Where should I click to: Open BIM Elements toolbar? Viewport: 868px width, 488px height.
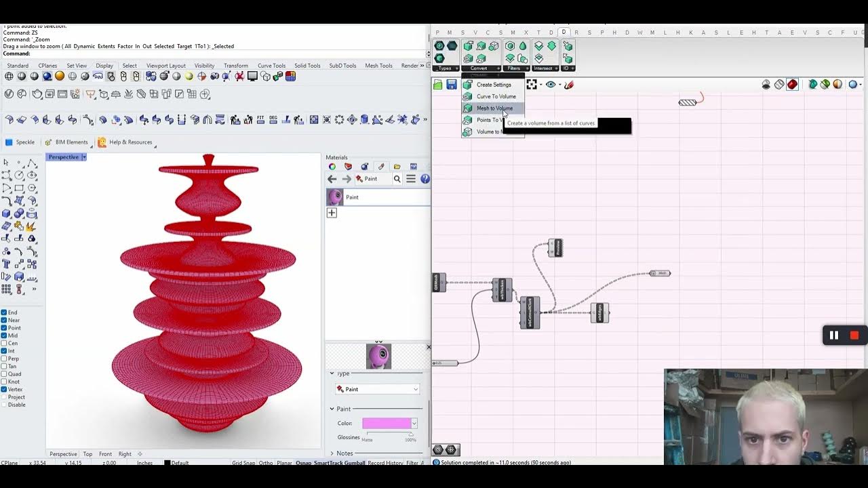click(66, 142)
